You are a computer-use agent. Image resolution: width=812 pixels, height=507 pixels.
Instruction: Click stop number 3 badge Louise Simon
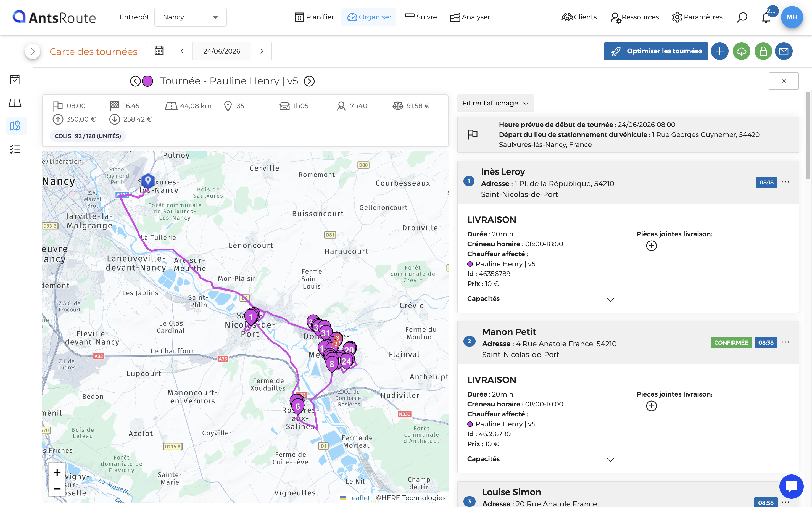coord(469,502)
